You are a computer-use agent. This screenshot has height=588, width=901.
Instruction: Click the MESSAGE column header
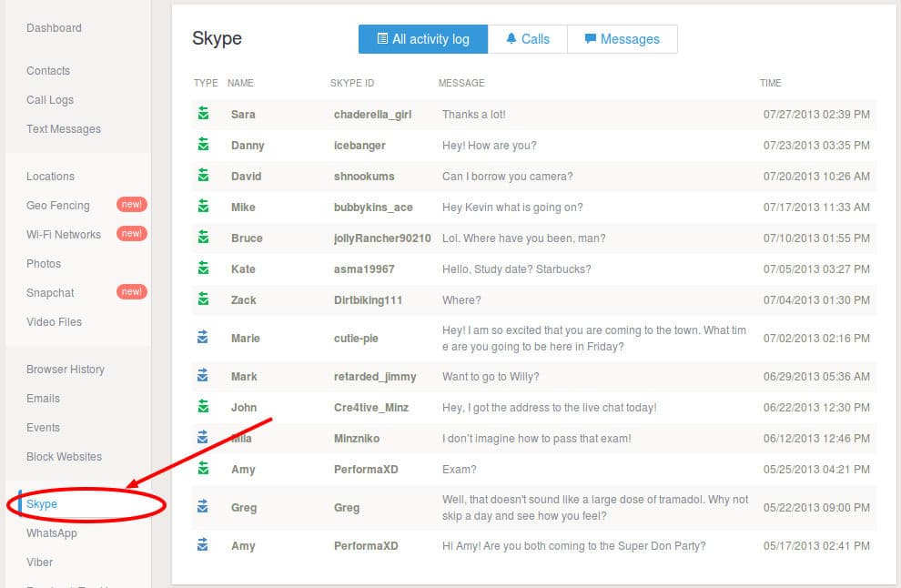461,83
